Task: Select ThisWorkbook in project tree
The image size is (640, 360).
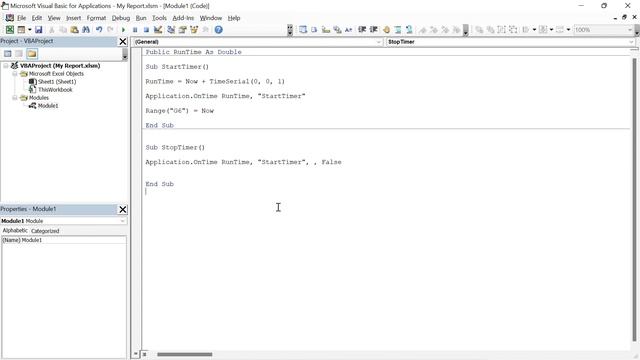Action: [x=55, y=90]
